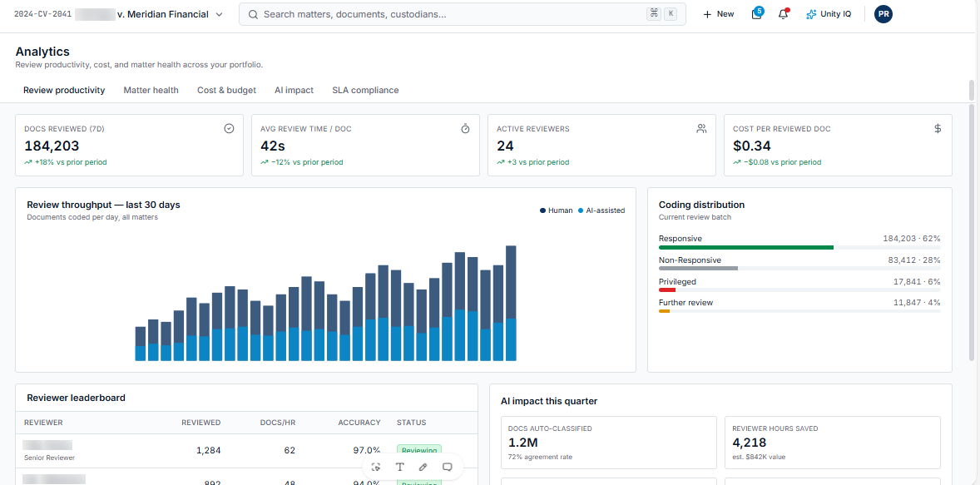Click the stopwatch icon on Avg Review Time card
The width and height of the screenshot is (980, 485).
(465, 129)
